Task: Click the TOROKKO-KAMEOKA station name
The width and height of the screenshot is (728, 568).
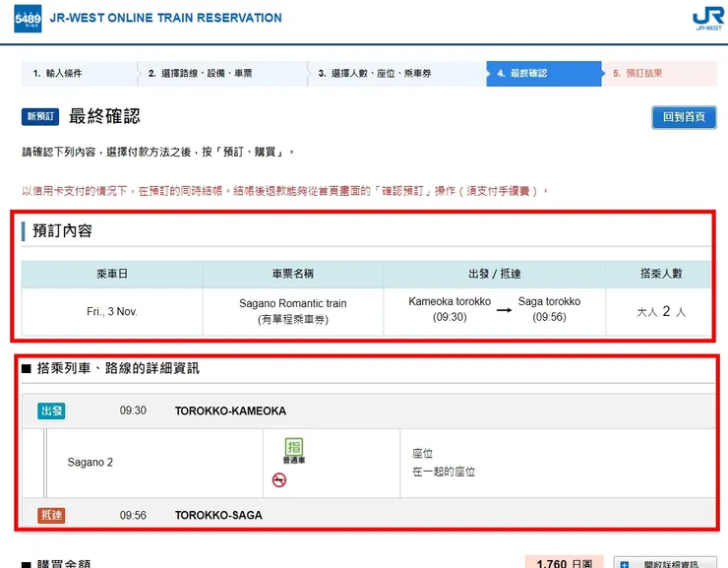Action: pyautogui.click(x=230, y=411)
